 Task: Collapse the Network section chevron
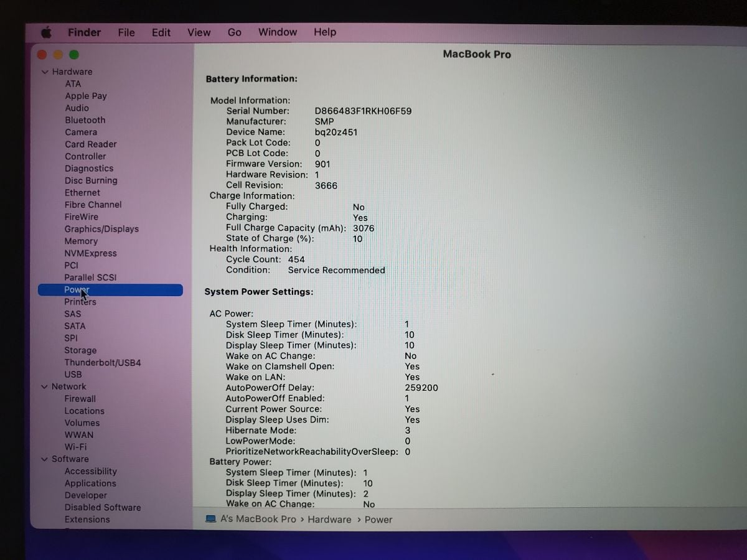[44, 386]
